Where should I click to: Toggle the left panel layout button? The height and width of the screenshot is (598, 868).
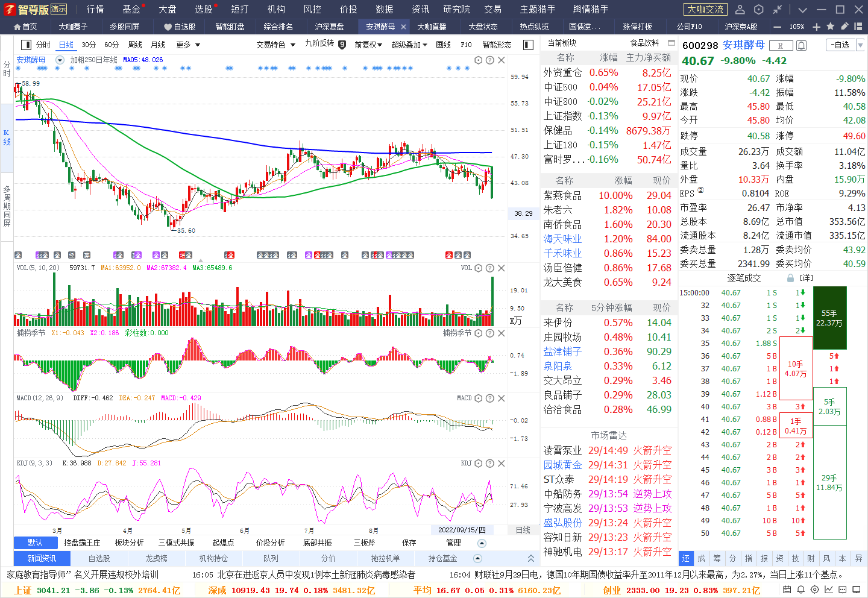coord(26,45)
